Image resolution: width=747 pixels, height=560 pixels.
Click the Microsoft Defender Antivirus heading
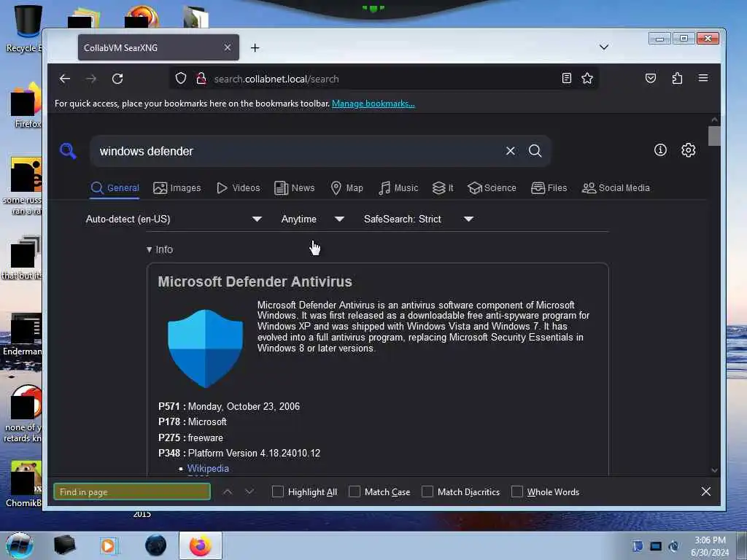[255, 281]
